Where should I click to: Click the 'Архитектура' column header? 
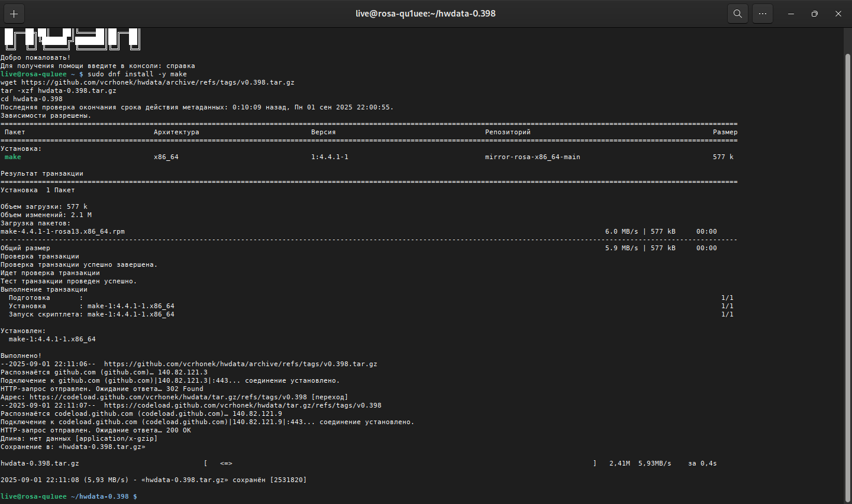click(x=176, y=132)
